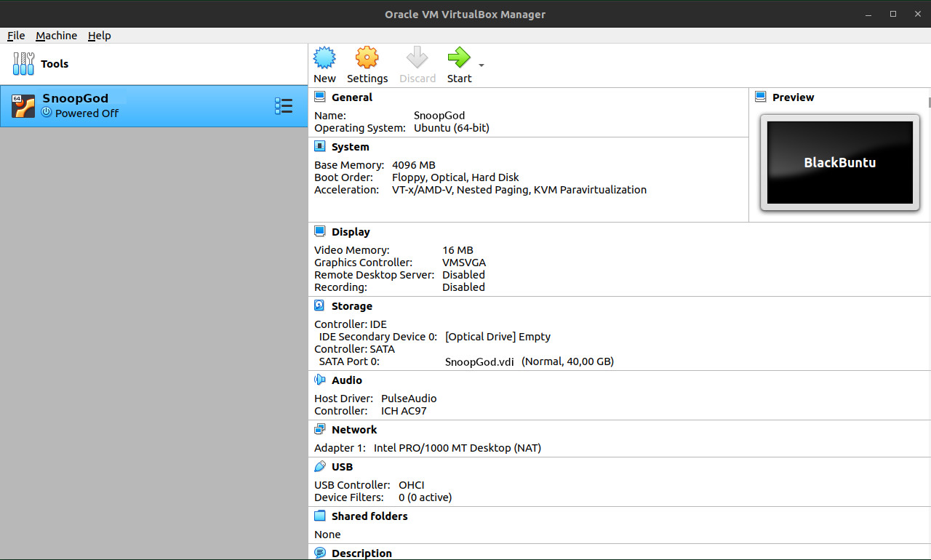Click the '4096 MB' base memory value
Image resolution: width=931 pixels, height=560 pixels.
click(414, 165)
